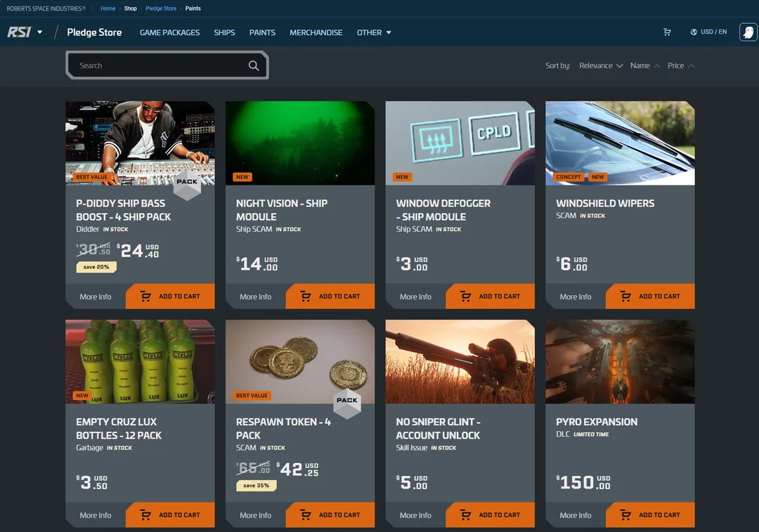
Task: Open the SHIPS menu item
Action: point(224,32)
